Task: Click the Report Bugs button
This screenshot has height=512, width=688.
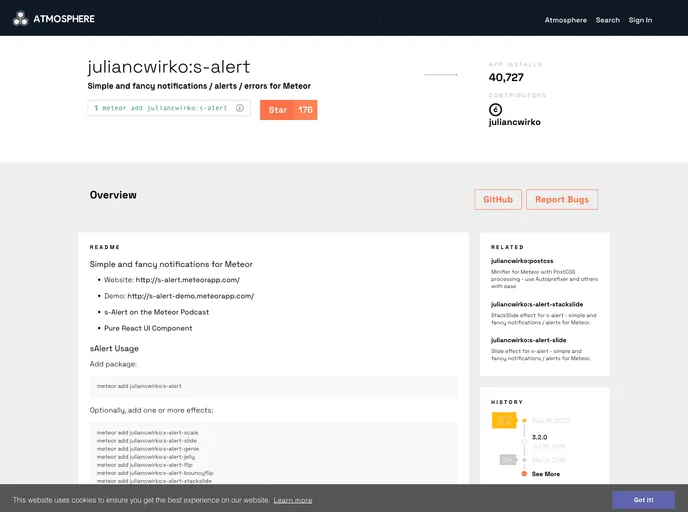Action: (562, 200)
